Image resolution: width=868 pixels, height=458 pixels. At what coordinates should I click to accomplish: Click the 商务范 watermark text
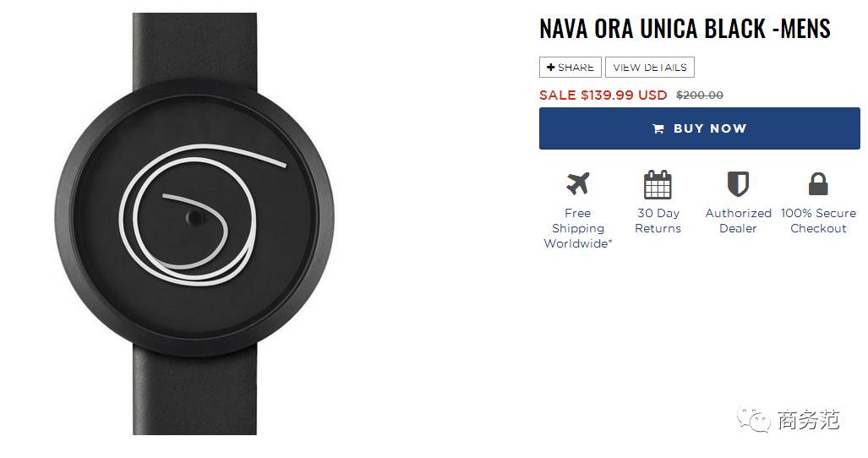pyautogui.click(x=808, y=420)
